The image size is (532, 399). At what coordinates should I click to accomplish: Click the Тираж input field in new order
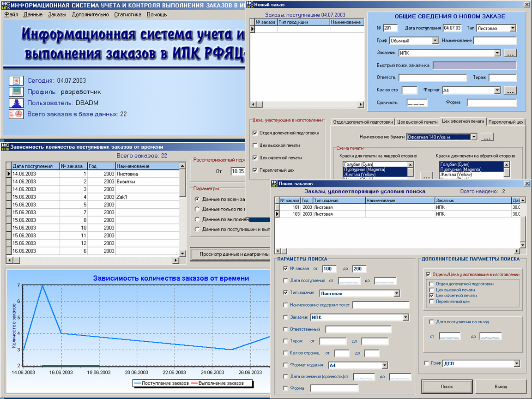click(502, 78)
